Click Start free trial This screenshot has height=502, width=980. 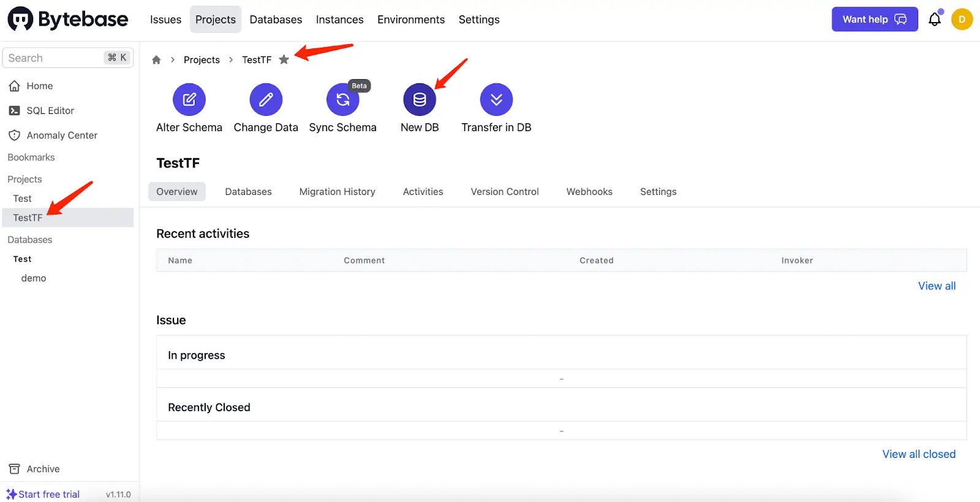(43, 494)
